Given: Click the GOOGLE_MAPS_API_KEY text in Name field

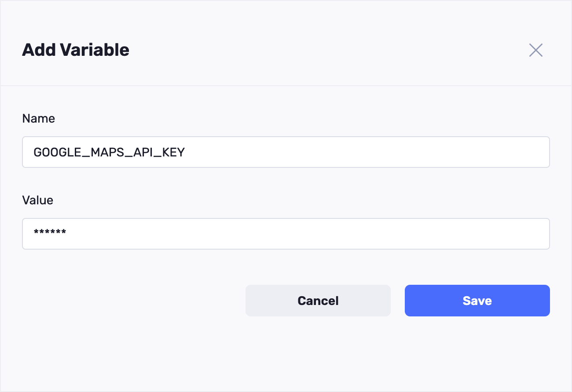Looking at the screenshot, I should [x=109, y=152].
